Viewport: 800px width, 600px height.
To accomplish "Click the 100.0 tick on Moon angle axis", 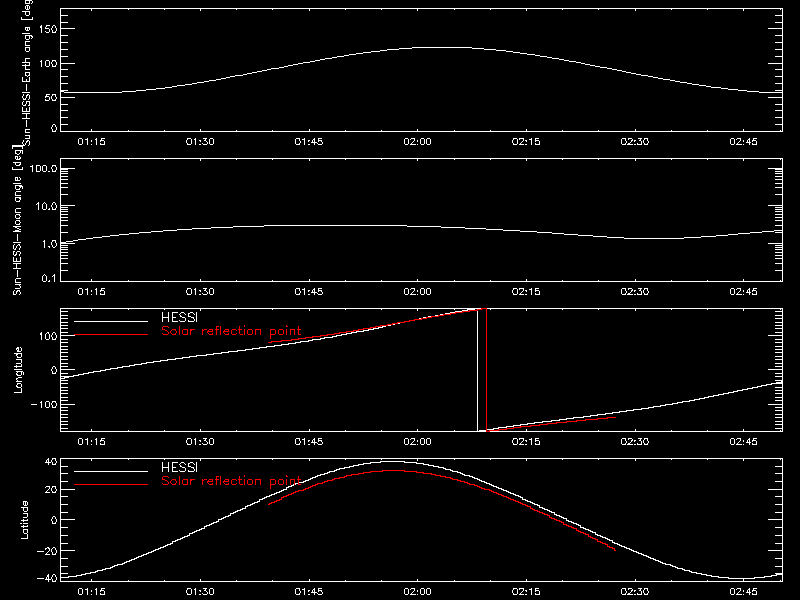I will click(43, 168).
